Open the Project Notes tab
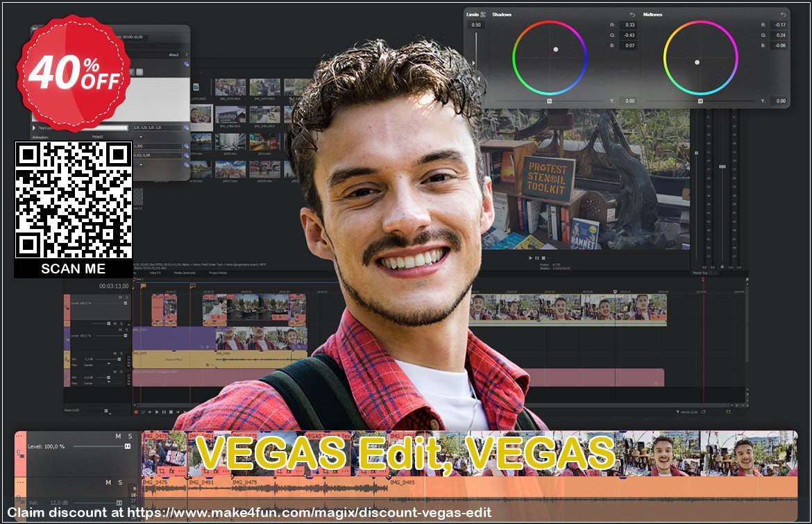Viewport: 812px width, 524px height. tap(218, 273)
